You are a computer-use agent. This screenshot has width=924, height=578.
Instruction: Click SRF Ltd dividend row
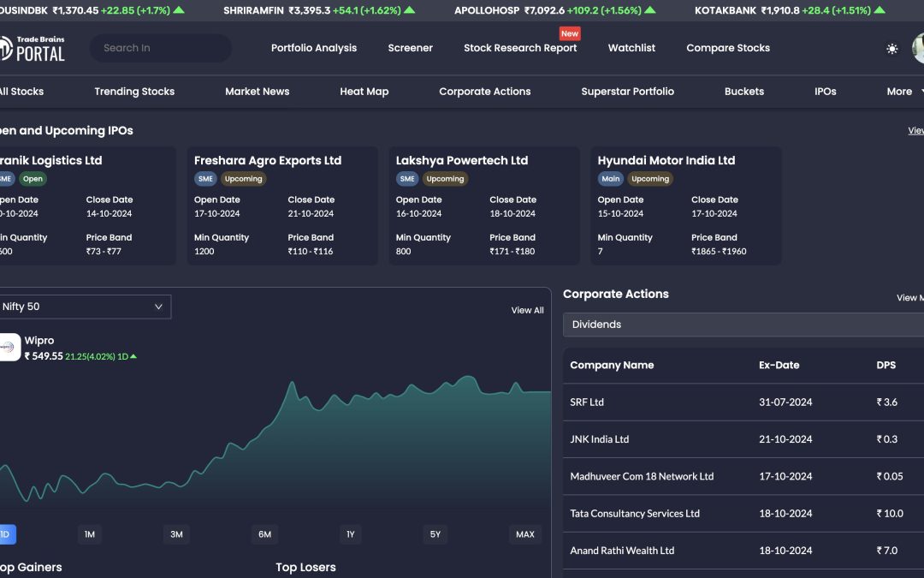pyautogui.click(x=743, y=402)
